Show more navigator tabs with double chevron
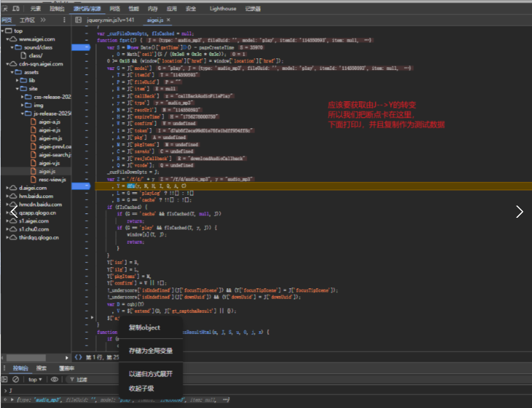Screen dimensions: 532x408 [x=43, y=20]
